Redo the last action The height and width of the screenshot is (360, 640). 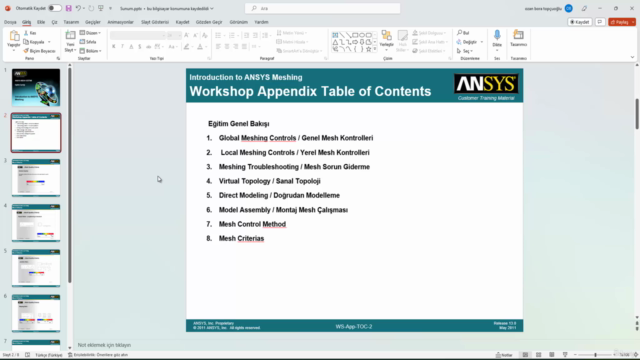[x=91, y=8]
